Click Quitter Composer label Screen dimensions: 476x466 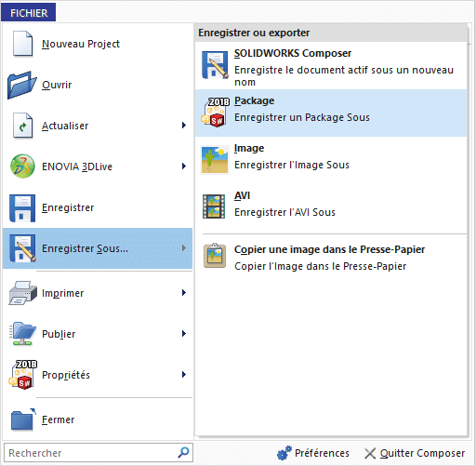(x=422, y=453)
